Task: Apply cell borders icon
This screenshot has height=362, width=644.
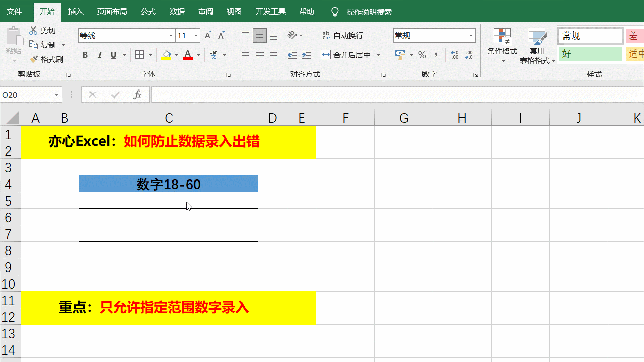Action: 139,55
